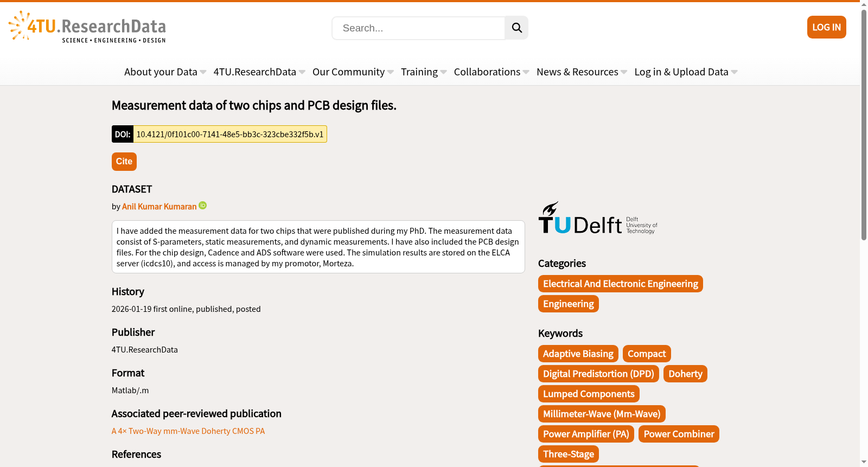
Task: Open author Anil Kumar Kumaran's profile
Action: pyautogui.click(x=159, y=207)
